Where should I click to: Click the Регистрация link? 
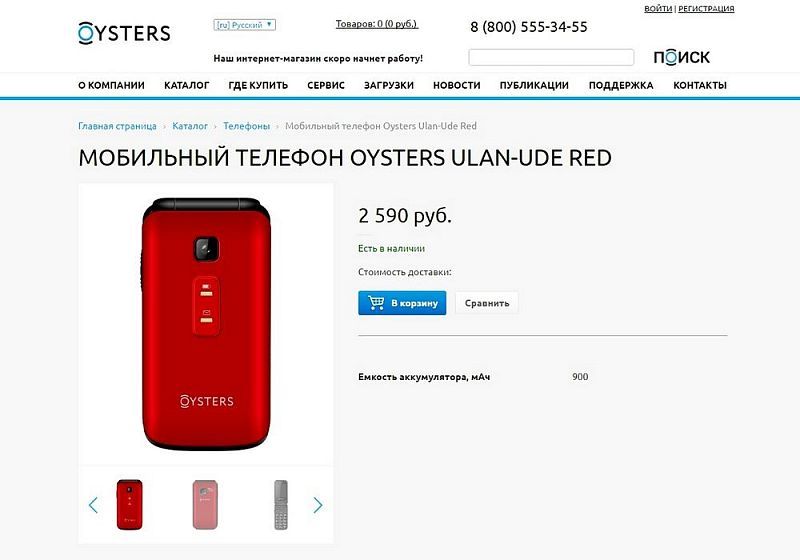pos(706,9)
